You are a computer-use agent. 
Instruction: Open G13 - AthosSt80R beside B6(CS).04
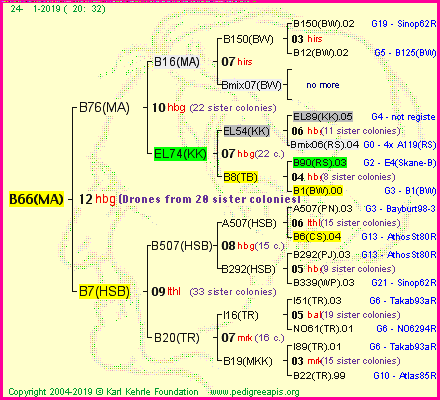tap(399, 237)
